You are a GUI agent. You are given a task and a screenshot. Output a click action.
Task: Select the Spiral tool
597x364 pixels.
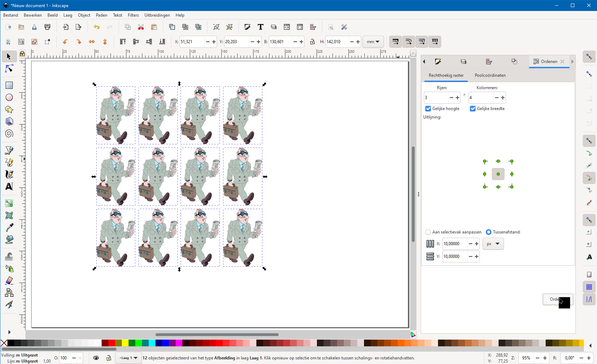9,133
